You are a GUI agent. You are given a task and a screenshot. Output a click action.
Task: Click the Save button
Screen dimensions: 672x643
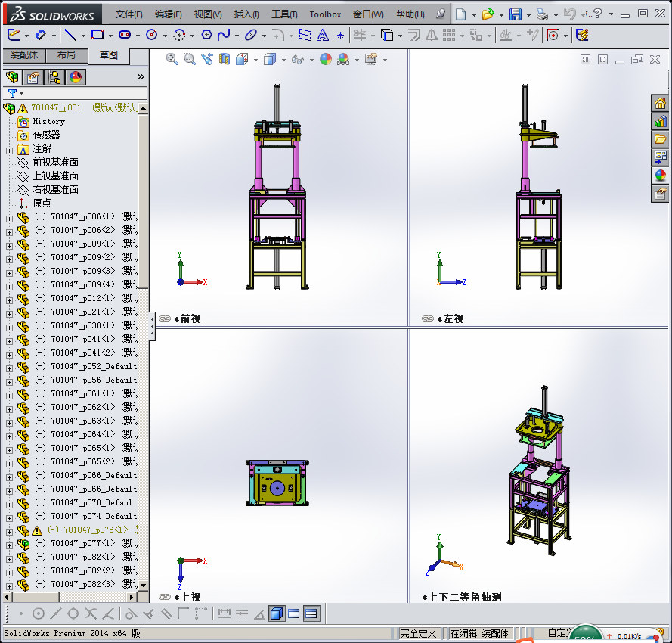[515, 14]
